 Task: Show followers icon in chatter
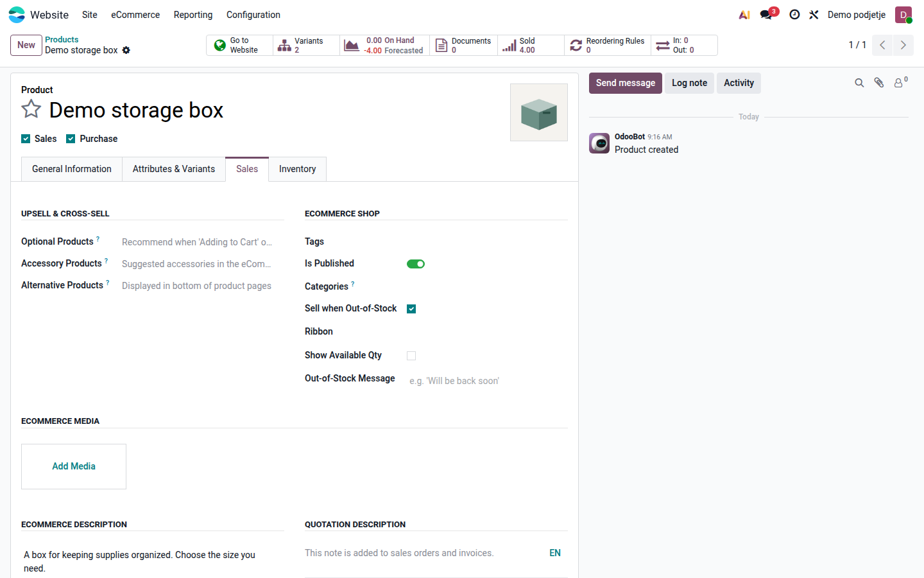tap(900, 82)
